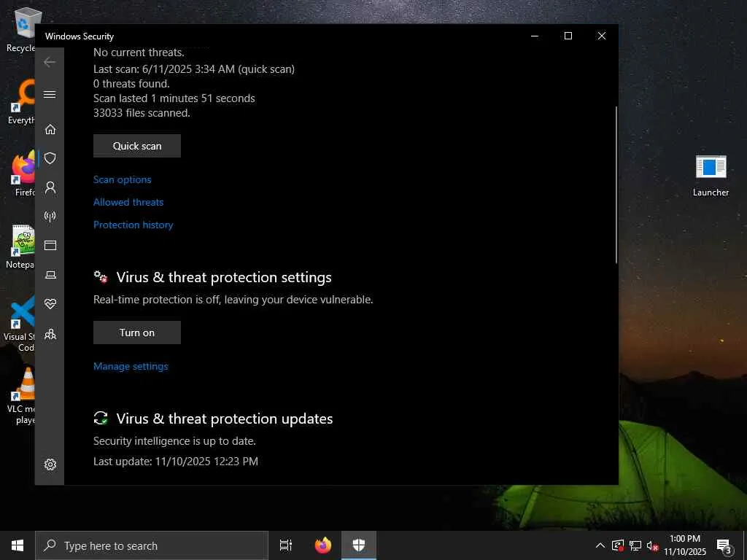This screenshot has width=747, height=560.
Task: Maximize the Windows Security window
Action: [568, 36]
